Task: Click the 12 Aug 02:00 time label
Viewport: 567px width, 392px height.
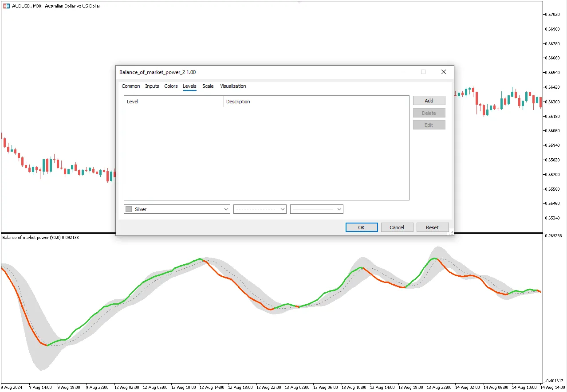Action: (127, 387)
